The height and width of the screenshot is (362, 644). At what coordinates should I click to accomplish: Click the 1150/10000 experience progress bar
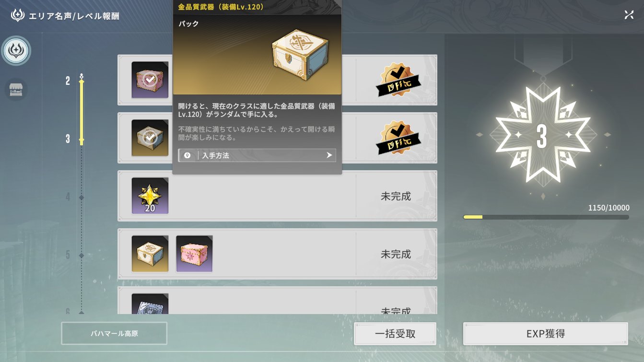point(546,217)
